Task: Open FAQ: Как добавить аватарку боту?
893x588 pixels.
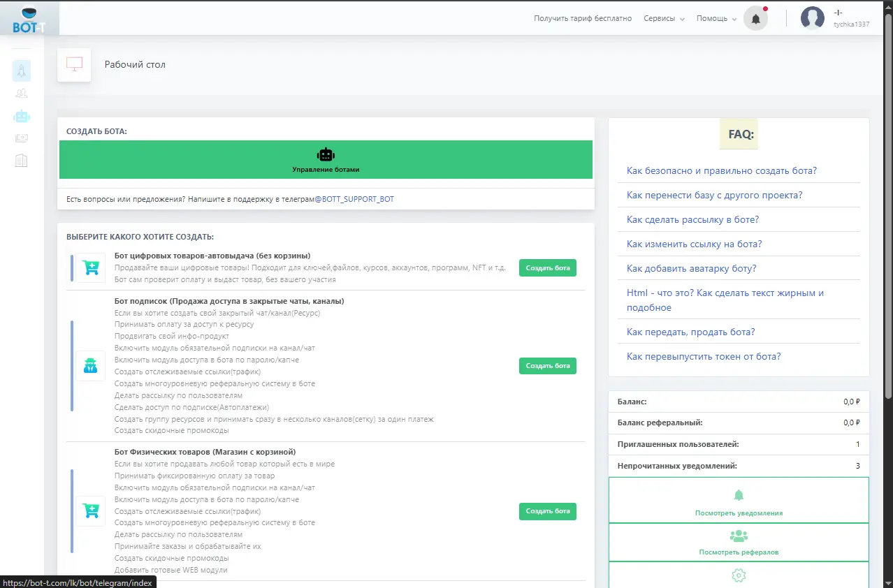Action: pyautogui.click(x=691, y=268)
